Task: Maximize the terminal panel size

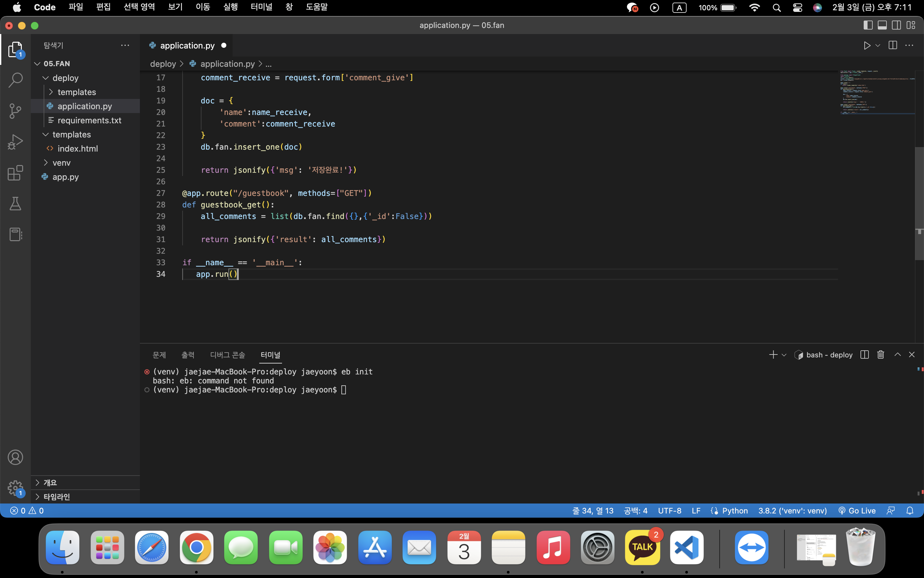Action: pos(898,355)
